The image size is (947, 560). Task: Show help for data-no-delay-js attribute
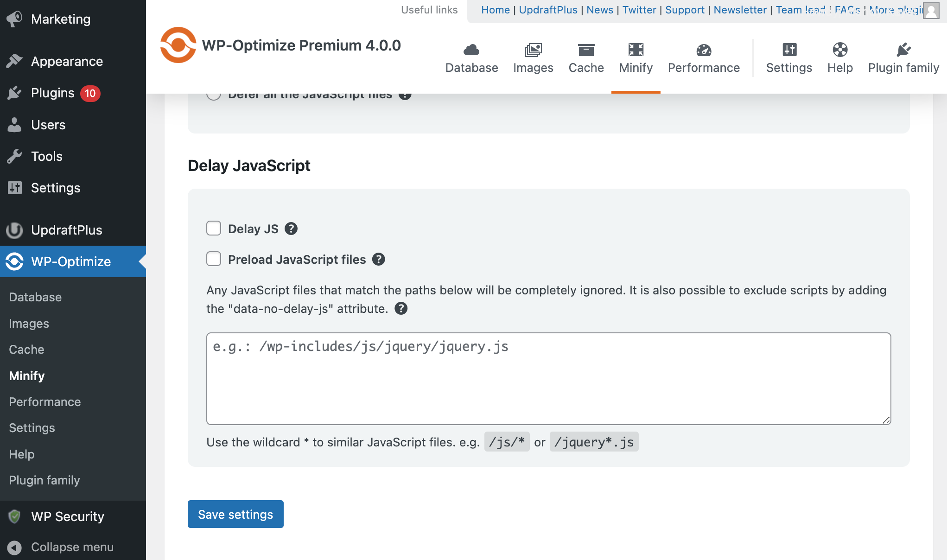401,308
